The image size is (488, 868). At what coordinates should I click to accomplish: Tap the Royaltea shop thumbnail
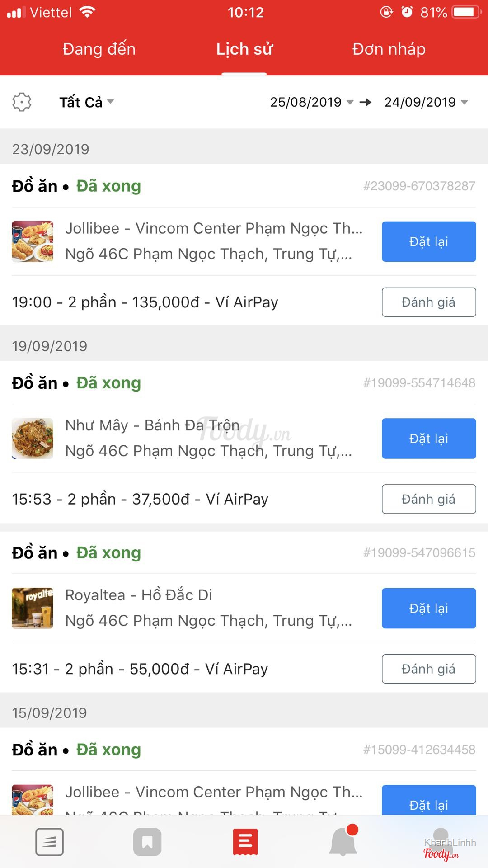point(33,608)
